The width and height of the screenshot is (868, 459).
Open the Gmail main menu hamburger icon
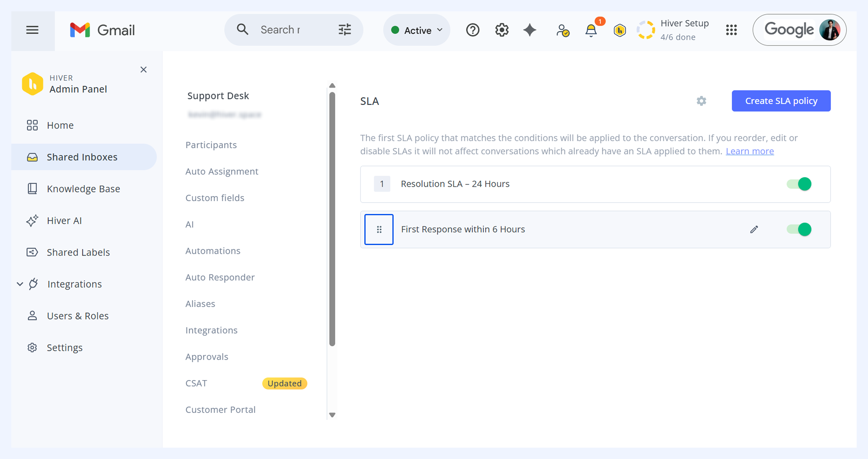pyautogui.click(x=32, y=30)
